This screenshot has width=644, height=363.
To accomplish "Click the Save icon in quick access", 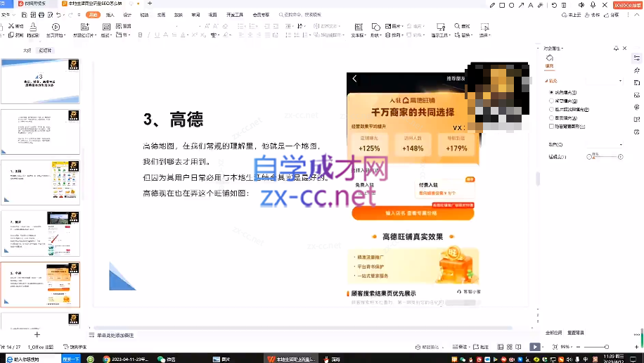I will coord(24,15).
